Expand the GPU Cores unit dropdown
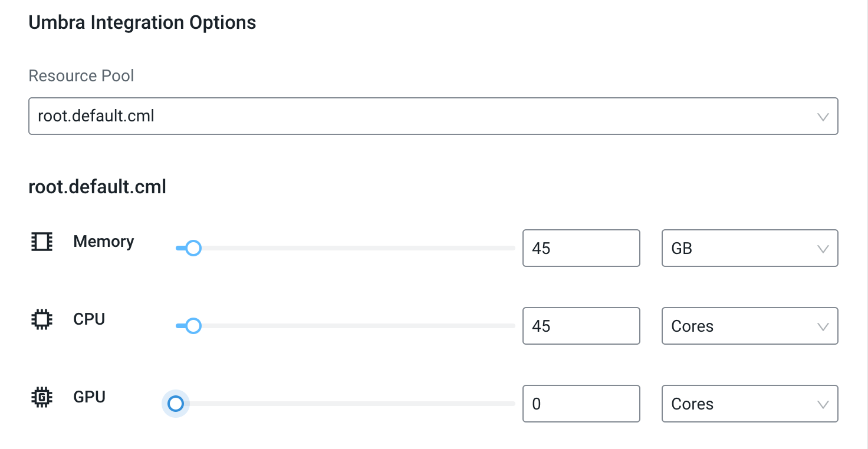 [750, 404]
